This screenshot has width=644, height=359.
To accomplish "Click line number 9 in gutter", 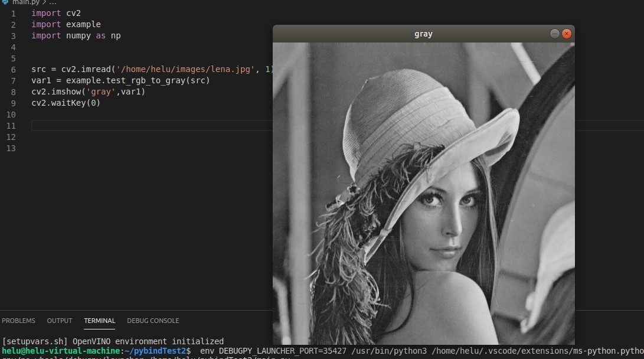I will tap(13, 103).
